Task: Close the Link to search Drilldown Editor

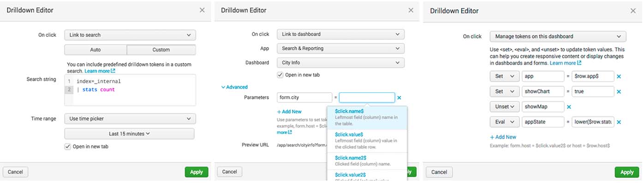Action: tap(202, 10)
